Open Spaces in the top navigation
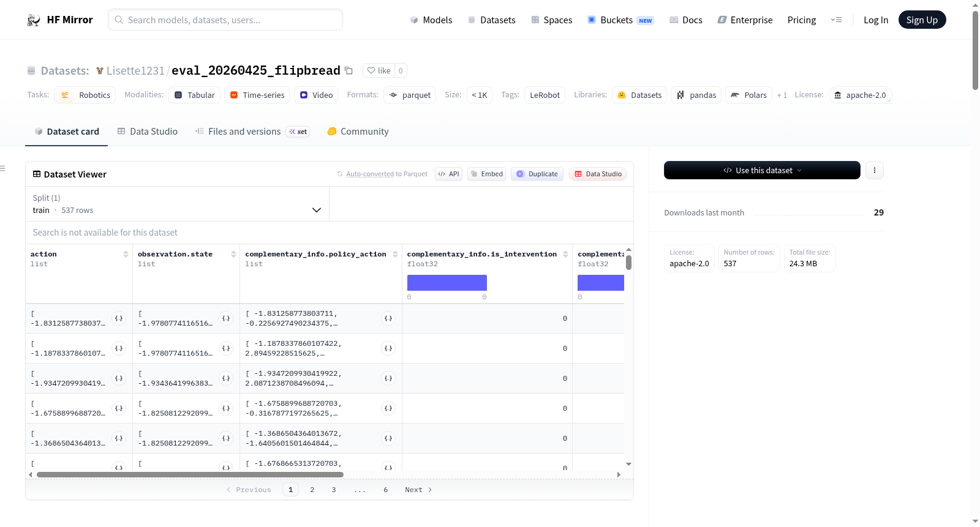This screenshot has height=527, width=980. [x=552, y=20]
